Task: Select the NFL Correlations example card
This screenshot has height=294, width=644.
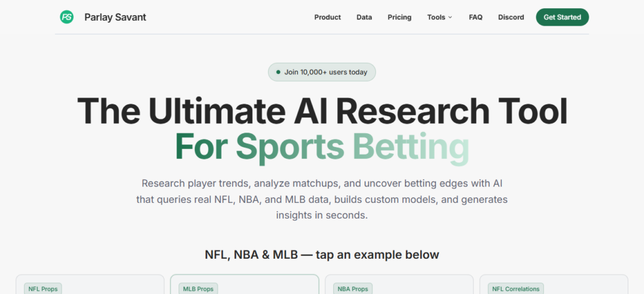Action: [553, 284]
